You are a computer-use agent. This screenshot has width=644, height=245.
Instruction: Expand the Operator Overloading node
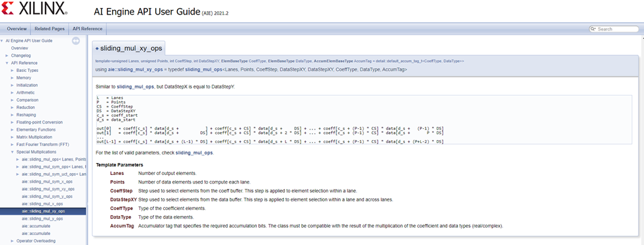tap(13, 241)
